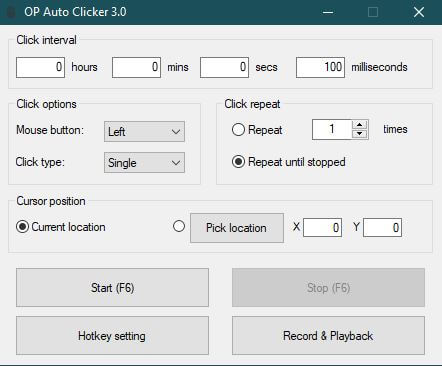Focus the hours interval field
Viewport: 442px width, 366px height.
coord(40,67)
